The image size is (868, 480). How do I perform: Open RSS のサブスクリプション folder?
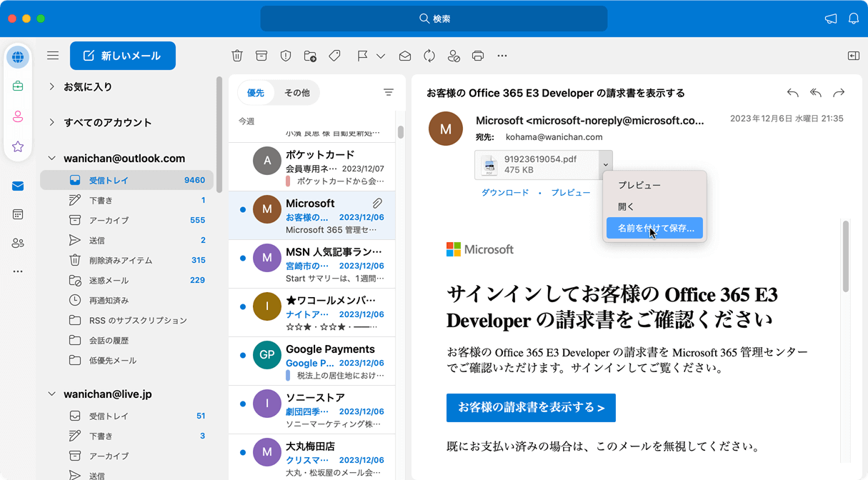point(126,320)
